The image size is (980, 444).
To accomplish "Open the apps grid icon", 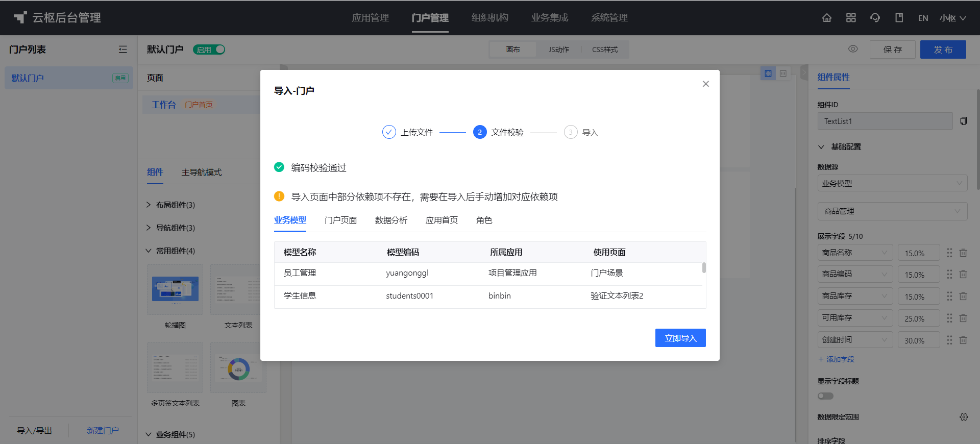I will pos(851,18).
